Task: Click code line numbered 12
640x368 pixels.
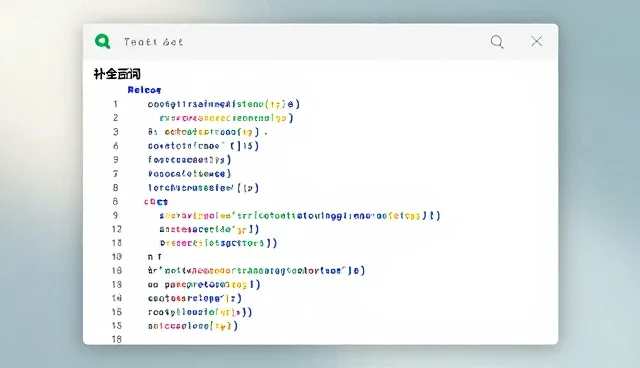Action: pos(209,229)
